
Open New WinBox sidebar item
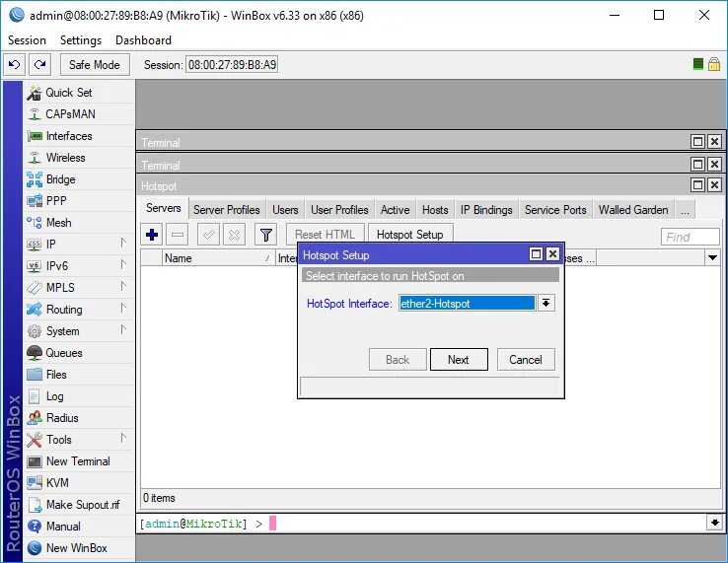pos(79,548)
